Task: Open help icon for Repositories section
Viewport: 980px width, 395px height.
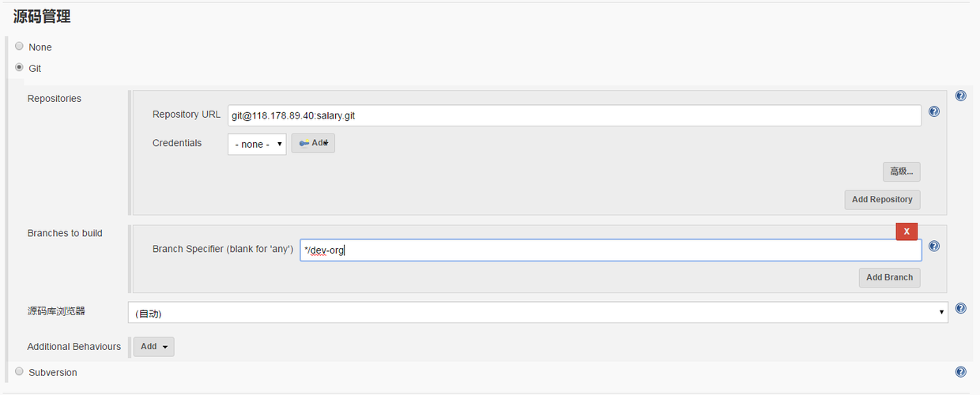Action: (x=960, y=96)
